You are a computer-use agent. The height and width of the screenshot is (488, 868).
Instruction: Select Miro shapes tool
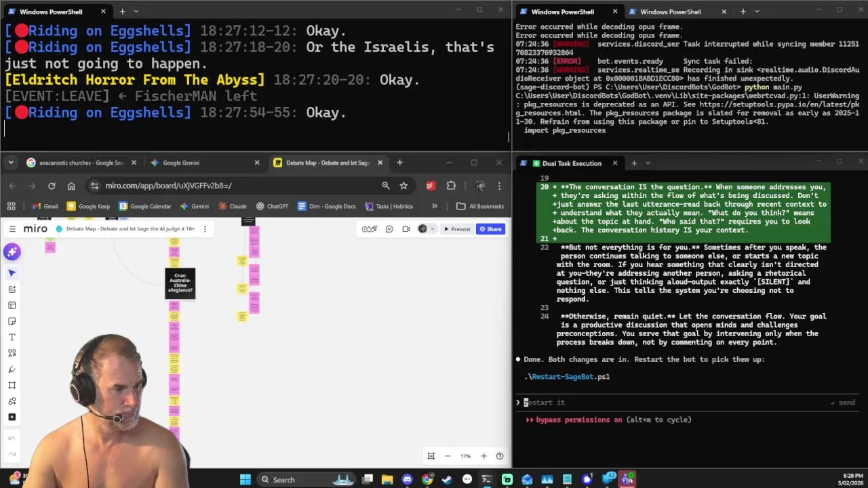pos(12,353)
